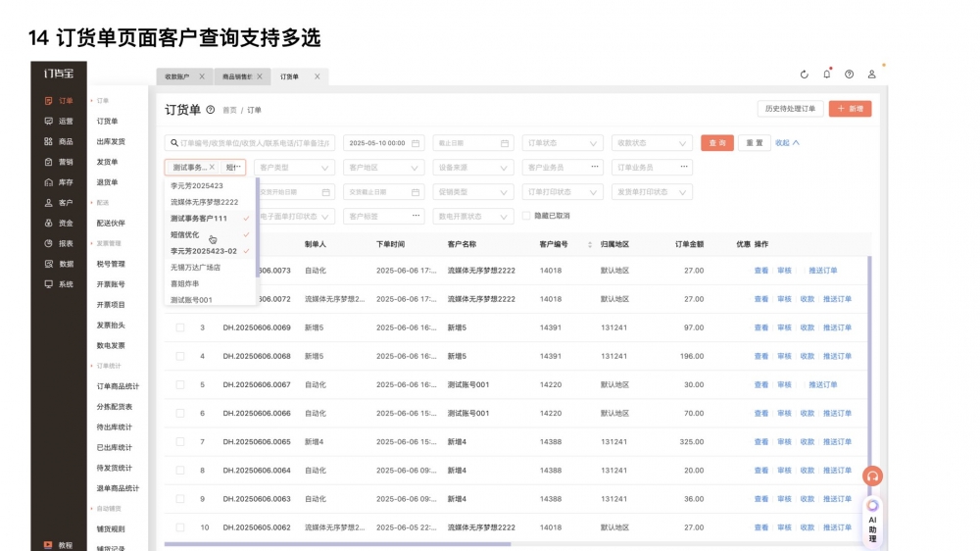Open the 库存 sidebar module
Screen dimensions: 980x551
[x=59, y=182]
